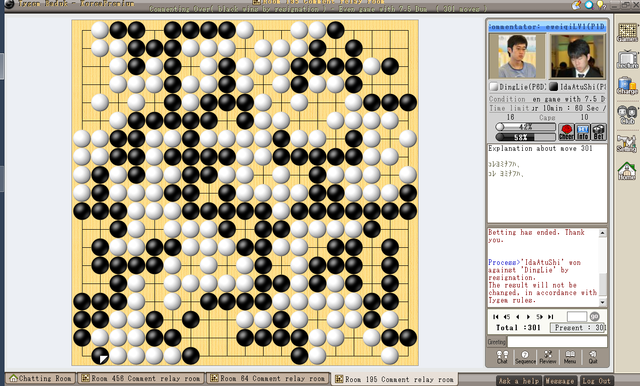Step forward five moves
This screenshot has width=640, height=386.
tap(540, 317)
